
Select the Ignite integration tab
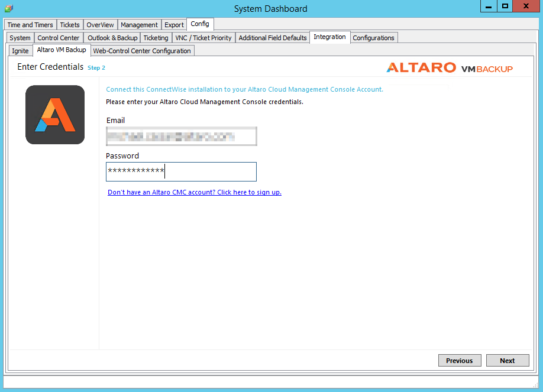click(x=20, y=51)
